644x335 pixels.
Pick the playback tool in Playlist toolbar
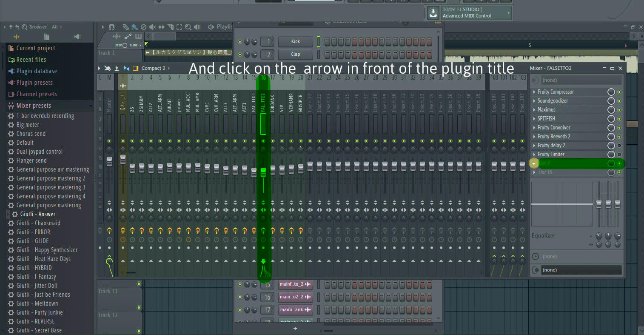tap(197, 27)
